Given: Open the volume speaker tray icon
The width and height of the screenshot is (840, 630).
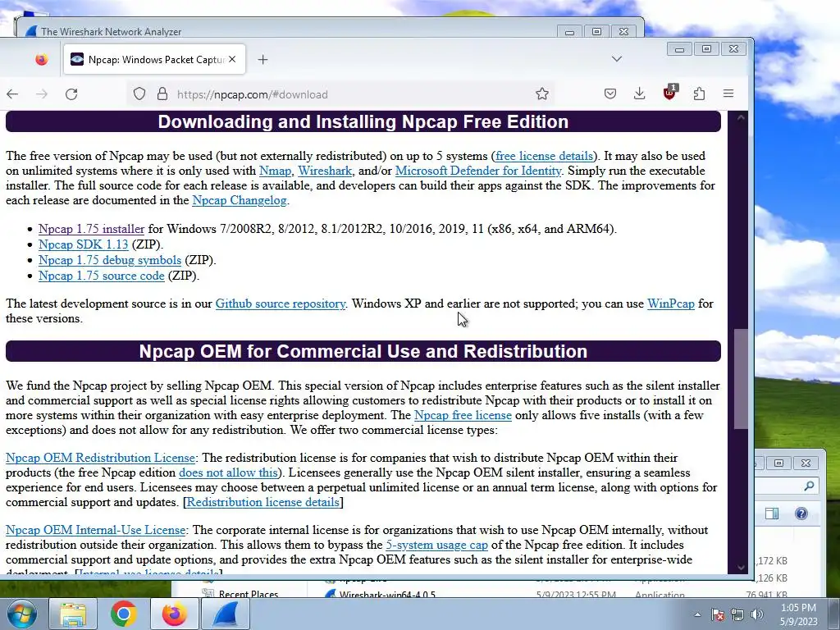Looking at the screenshot, I should click(x=756, y=614).
